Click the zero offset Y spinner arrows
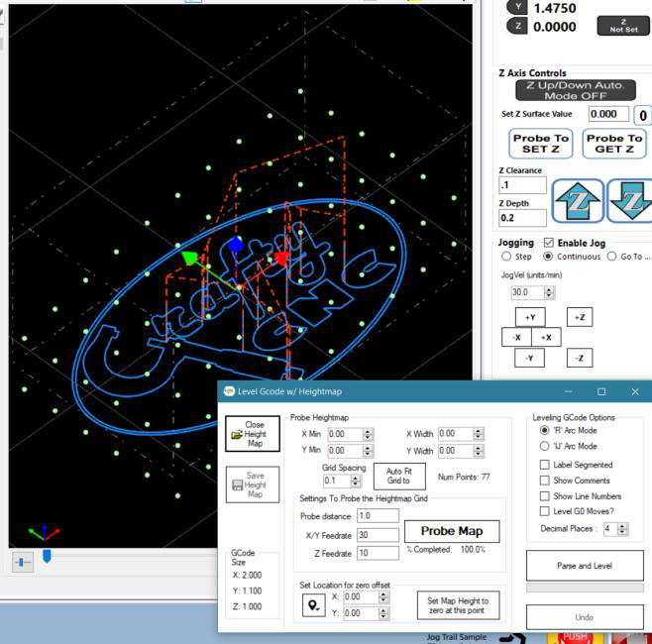Image resolution: width=652 pixels, height=644 pixels. [383, 613]
